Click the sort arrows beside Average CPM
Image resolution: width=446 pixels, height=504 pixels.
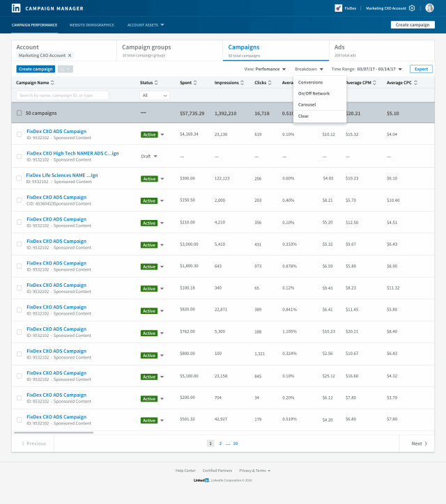pyautogui.click(x=374, y=83)
